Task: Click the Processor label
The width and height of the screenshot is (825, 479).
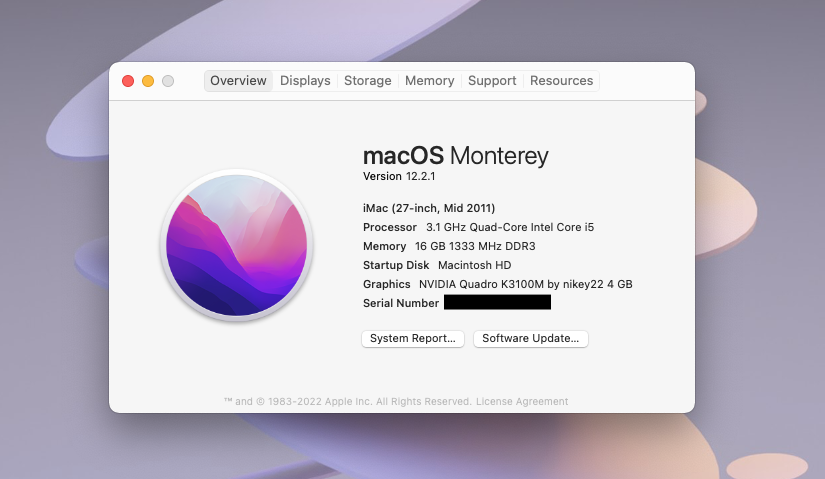Action: pyautogui.click(x=389, y=227)
